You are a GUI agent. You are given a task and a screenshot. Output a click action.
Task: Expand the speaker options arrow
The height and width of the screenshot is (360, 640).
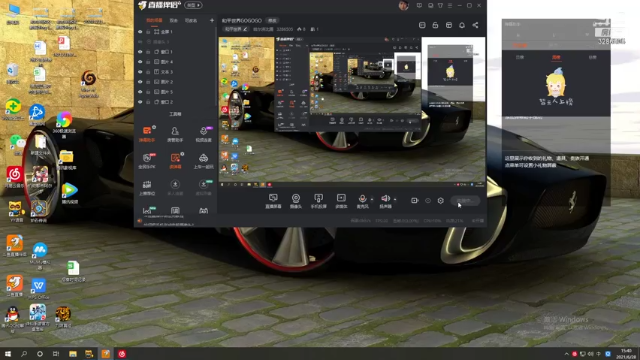click(x=395, y=200)
